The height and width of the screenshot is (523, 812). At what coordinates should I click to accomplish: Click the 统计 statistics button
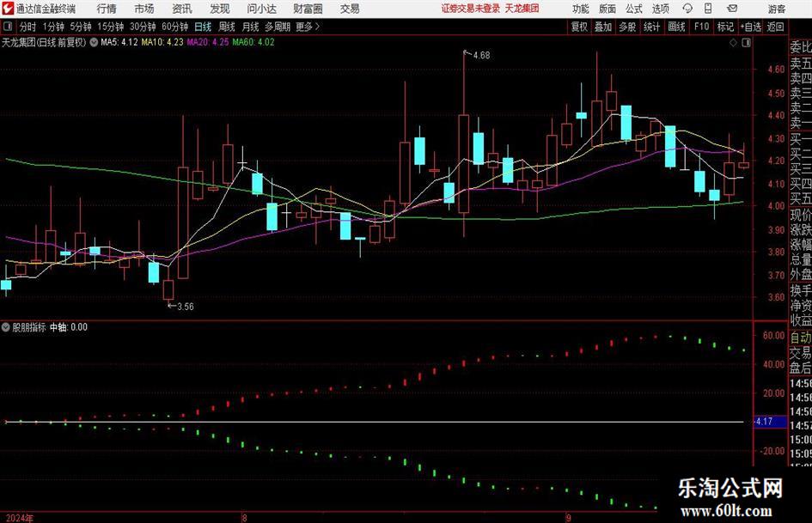pyautogui.click(x=651, y=27)
